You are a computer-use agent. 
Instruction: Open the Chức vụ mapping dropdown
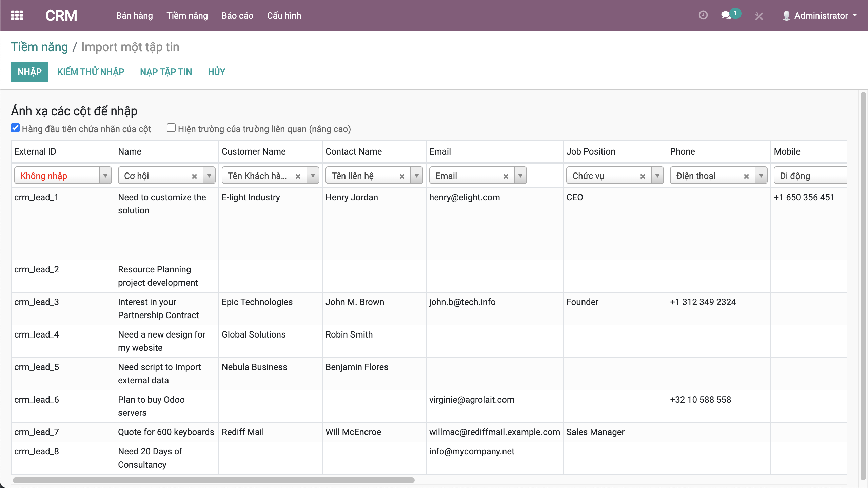[x=657, y=176]
